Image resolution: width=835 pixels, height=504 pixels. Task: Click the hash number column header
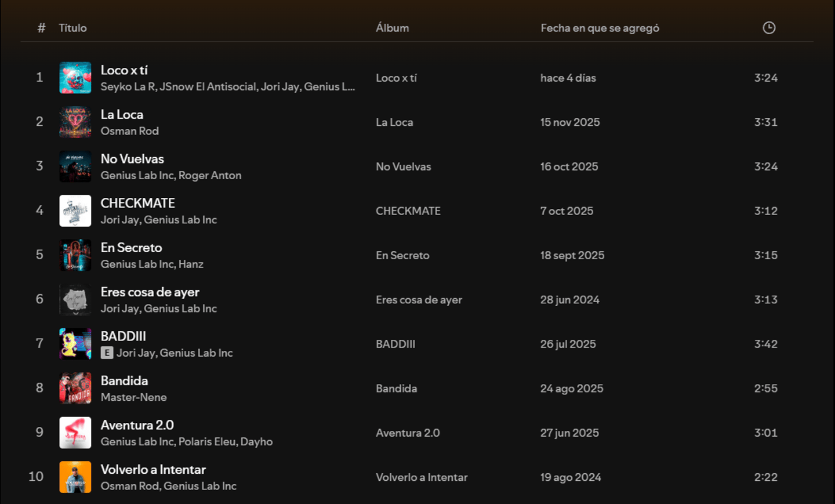tap(41, 28)
